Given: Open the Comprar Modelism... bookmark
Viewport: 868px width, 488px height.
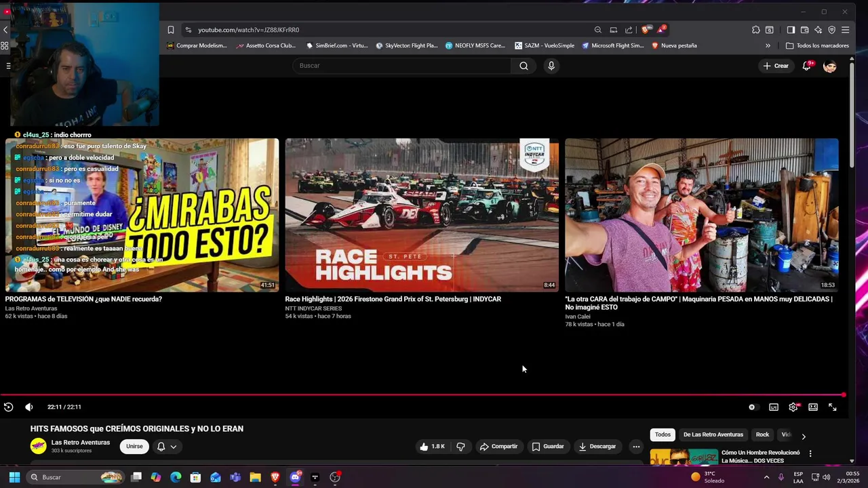Looking at the screenshot, I should tap(197, 45).
